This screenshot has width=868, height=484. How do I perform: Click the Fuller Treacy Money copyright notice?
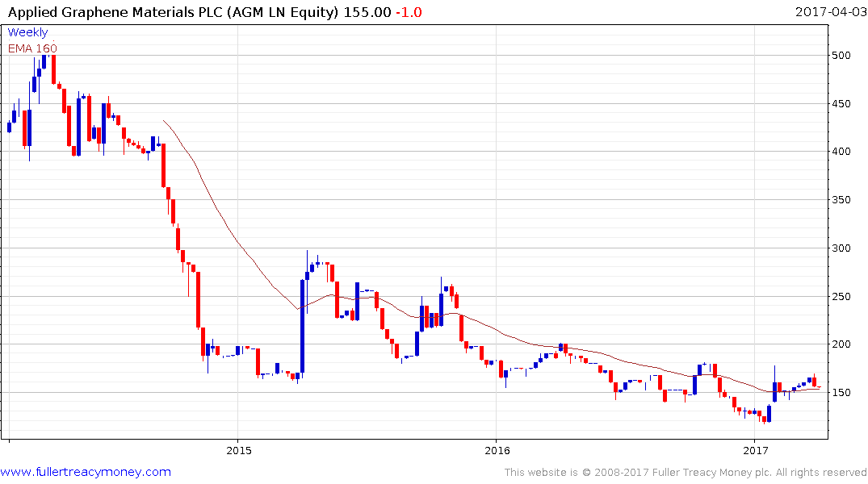pyautogui.click(x=686, y=473)
